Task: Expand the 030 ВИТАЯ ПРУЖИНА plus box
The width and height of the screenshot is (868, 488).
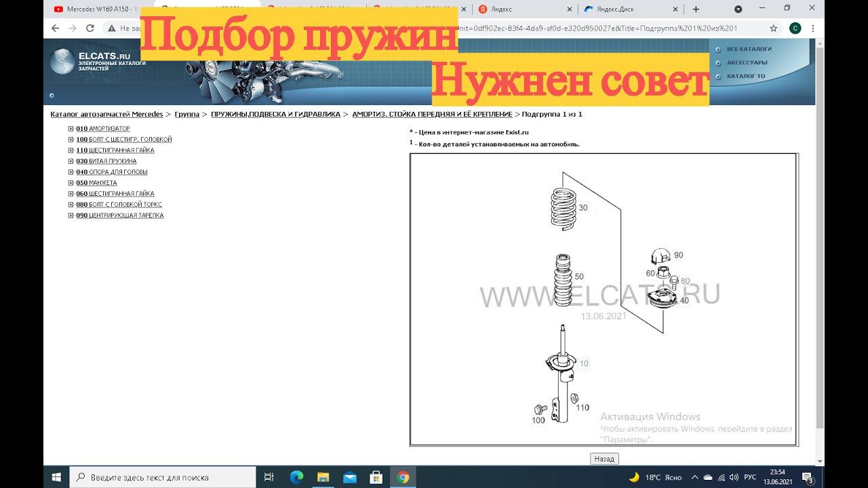Action: pyautogui.click(x=71, y=161)
